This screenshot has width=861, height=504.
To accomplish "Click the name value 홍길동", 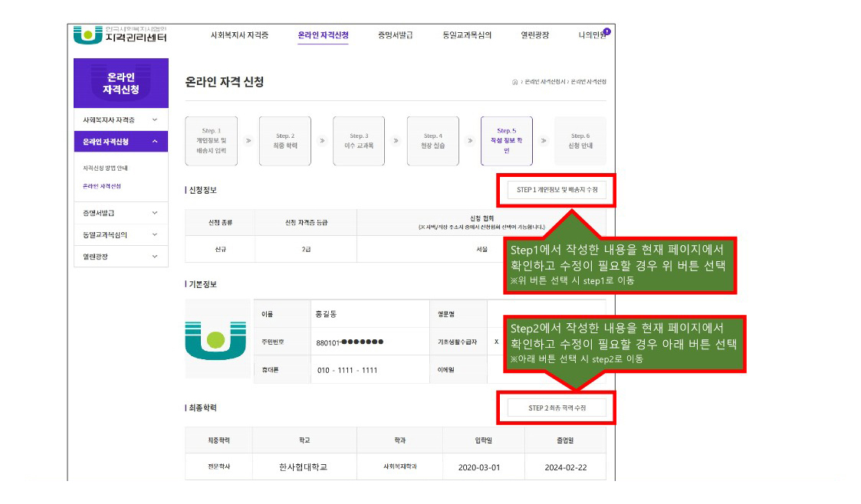I will tap(326, 314).
